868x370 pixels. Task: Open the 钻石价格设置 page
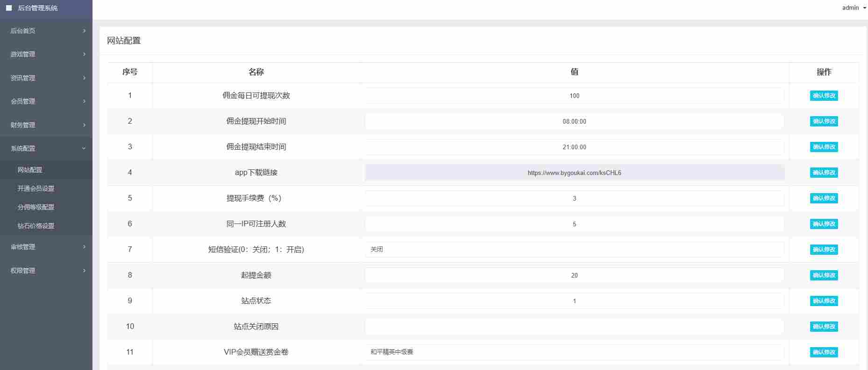(36, 226)
